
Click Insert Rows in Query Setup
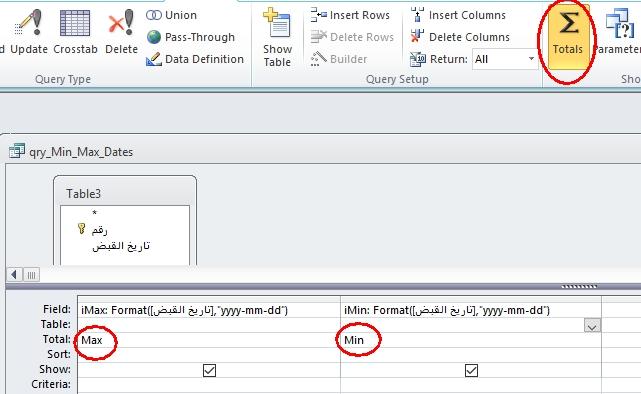point(351,15)
